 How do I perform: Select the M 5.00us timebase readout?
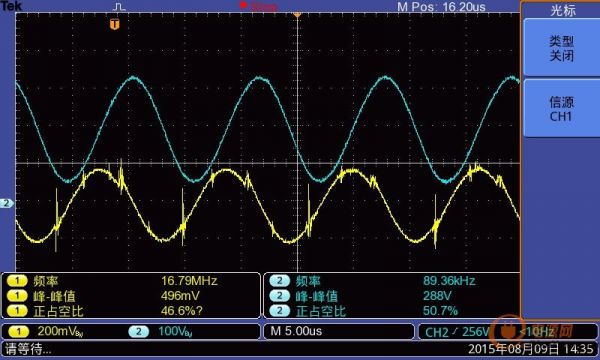point(296,331)
